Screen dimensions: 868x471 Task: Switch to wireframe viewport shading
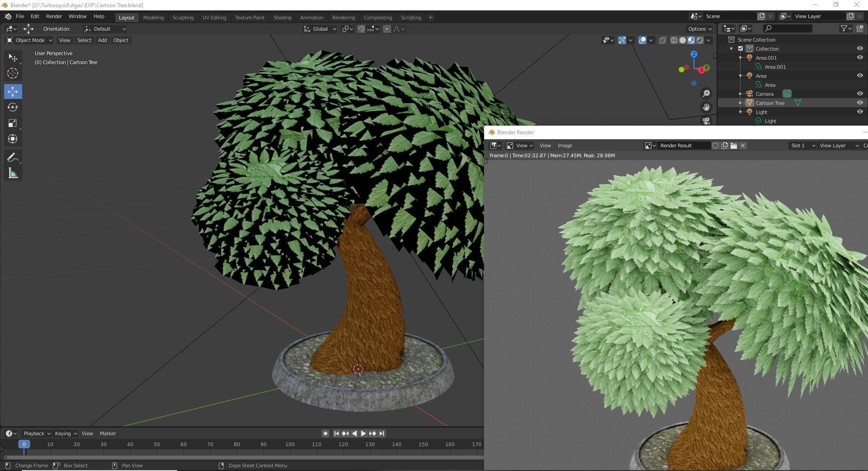click(674, 40)
